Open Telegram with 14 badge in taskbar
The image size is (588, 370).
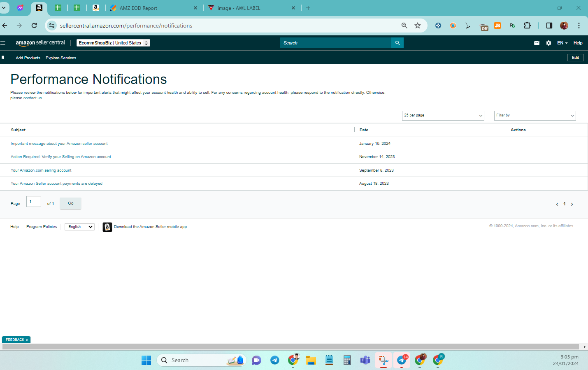(x=402, y=360)
